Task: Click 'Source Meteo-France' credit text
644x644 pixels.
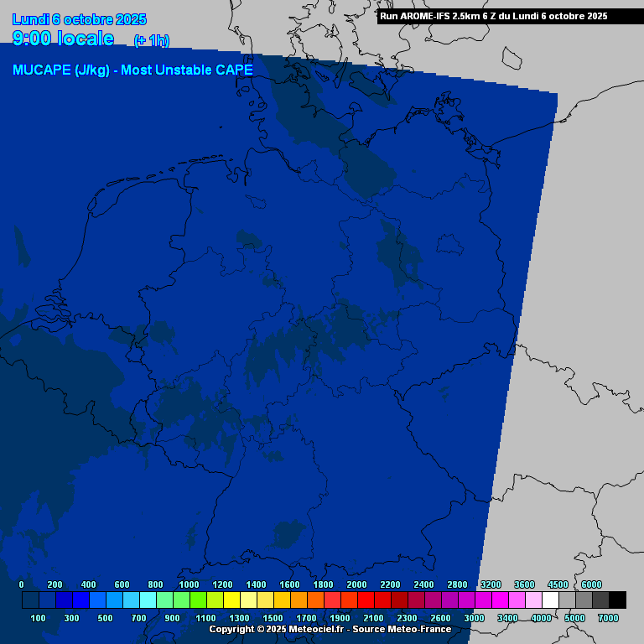Action: (402, 629)
